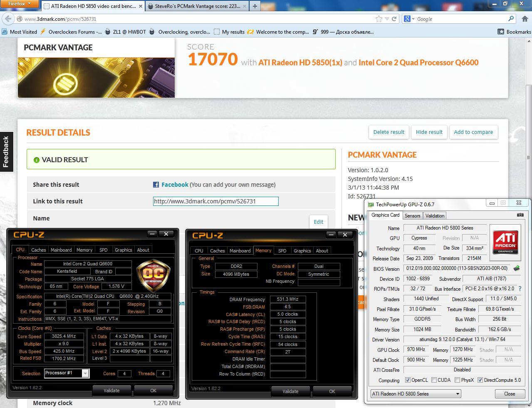Toggle the OpenCL checkbox in GPU-Z
Image resolution: width=532 pixels, height=408 pixels.
[x=408, y=380]
